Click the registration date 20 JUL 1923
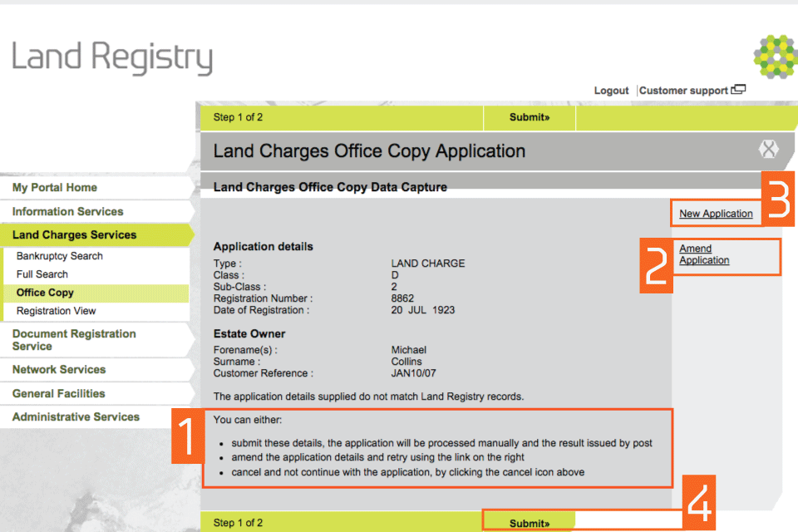Screen dimensions: 798x532 pos(423,310)
